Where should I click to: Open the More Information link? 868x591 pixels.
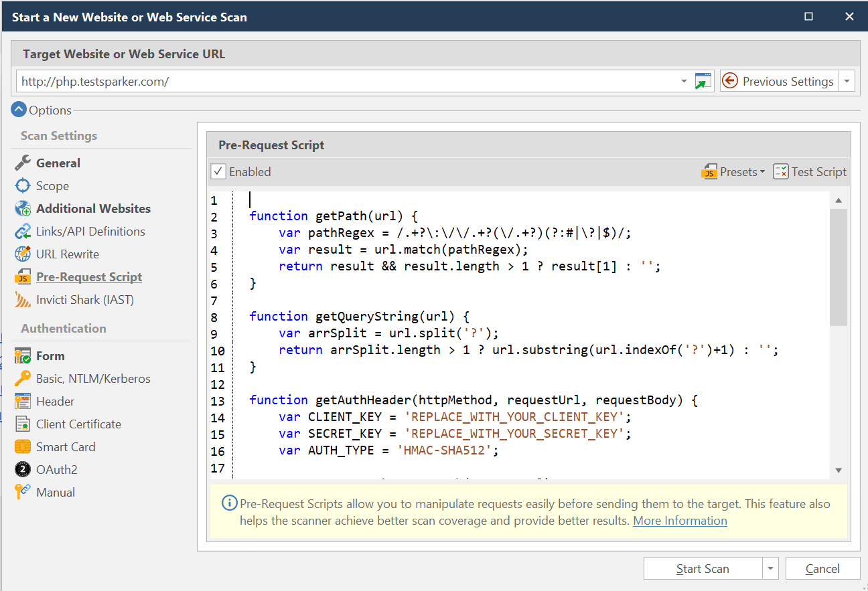[x=680, y=521]
